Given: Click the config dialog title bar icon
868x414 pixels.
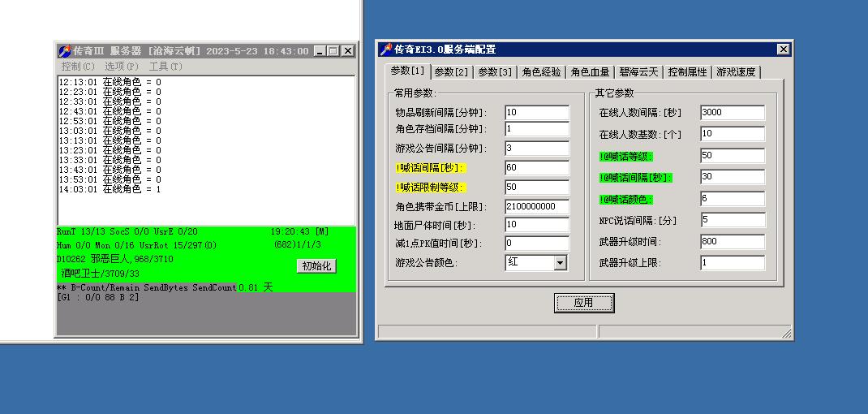Looking at the screenshot, I should [386, 50].
